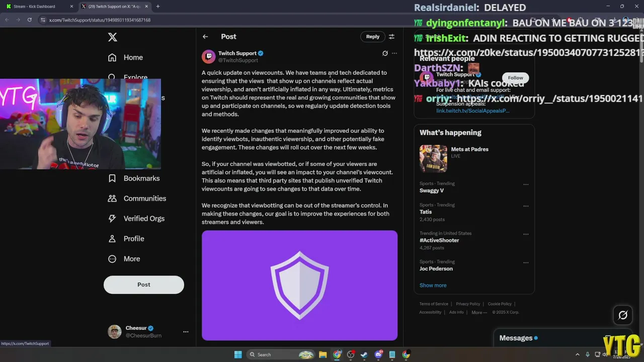Click the Reply button above the post
The image size is (644, 362).
tap(373, 37)
